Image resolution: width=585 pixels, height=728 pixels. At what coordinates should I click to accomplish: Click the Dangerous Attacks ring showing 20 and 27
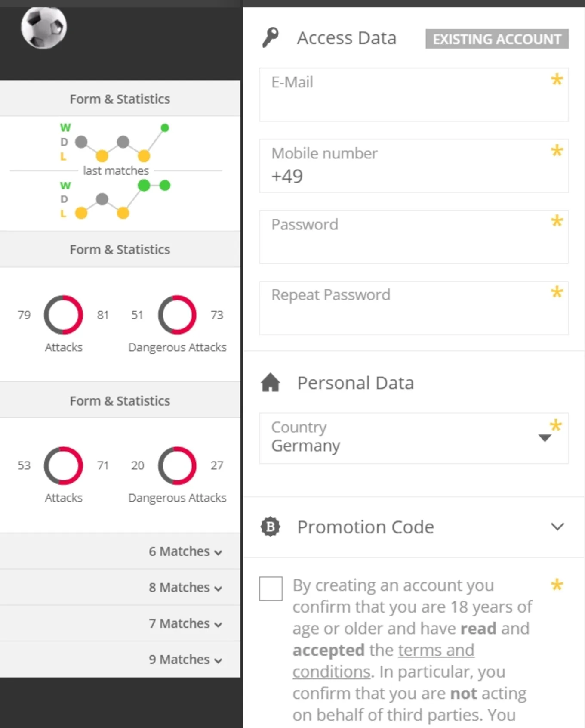coord(177,465)
